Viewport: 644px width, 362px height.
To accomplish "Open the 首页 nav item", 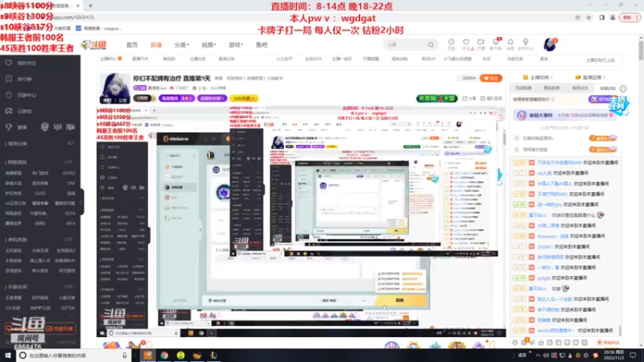I will 132,45.
